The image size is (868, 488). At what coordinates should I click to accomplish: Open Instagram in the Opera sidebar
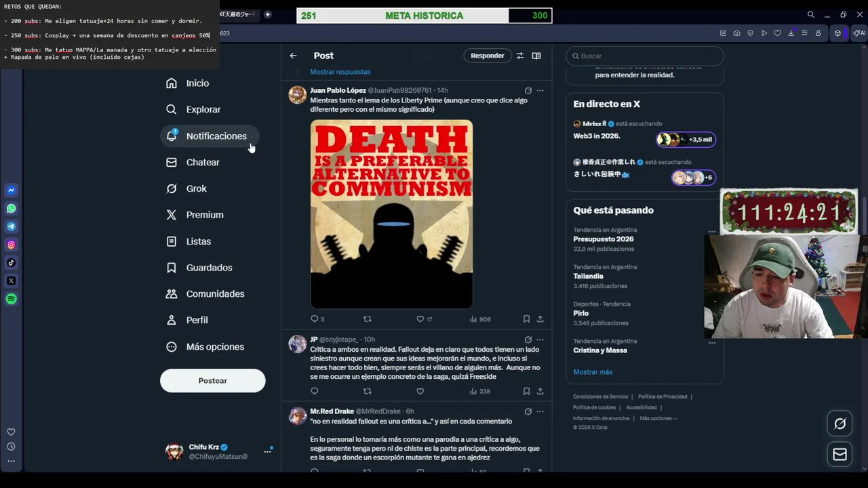(x=11, y=245)
